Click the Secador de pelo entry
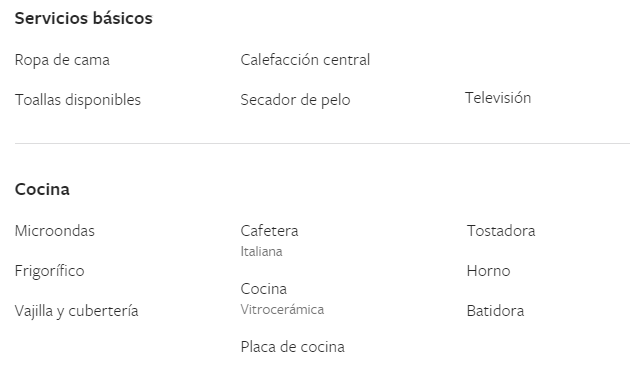 point(295,100)
